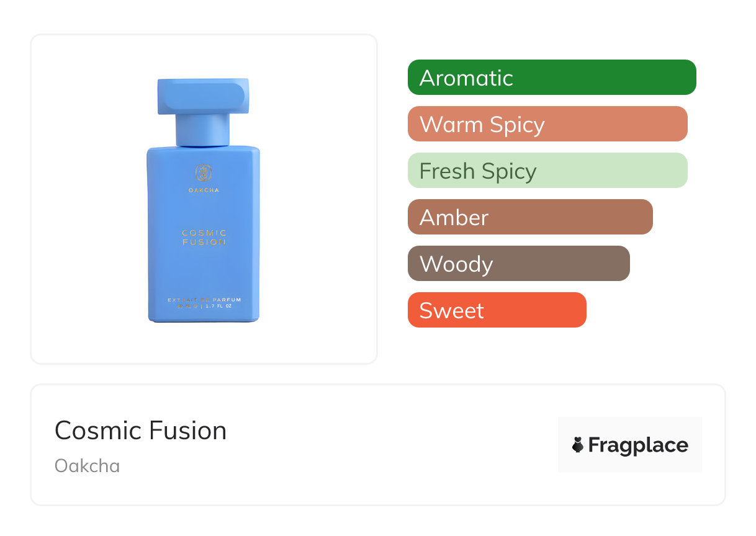756x536 pixels.
Task: Click the Oakcha emblem on the bottle
Action: pyautogui.click(x=204, y=172)
